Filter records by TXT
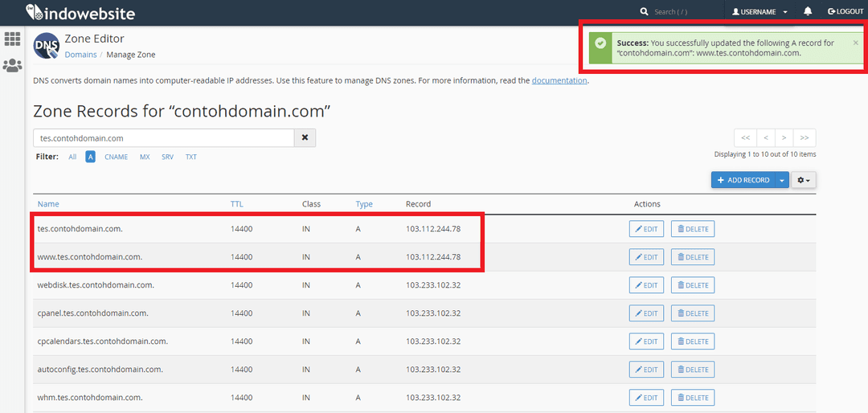This screenshot has width=868, height=413. point(191,157)
